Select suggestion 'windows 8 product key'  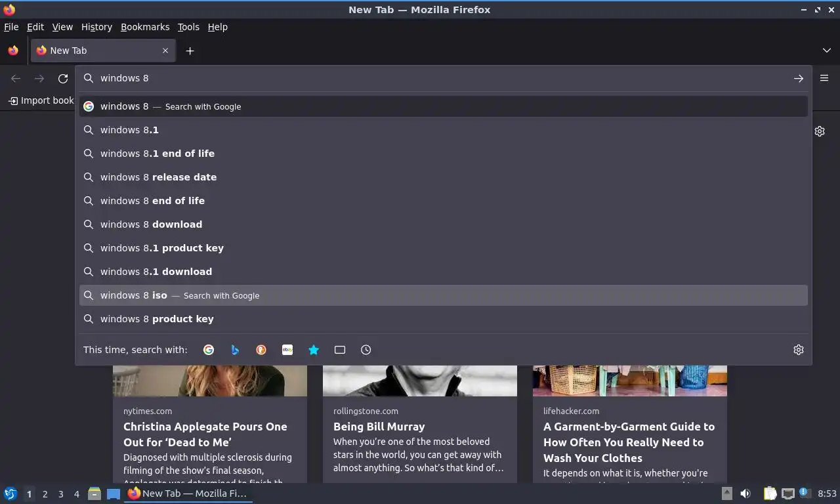444,319
